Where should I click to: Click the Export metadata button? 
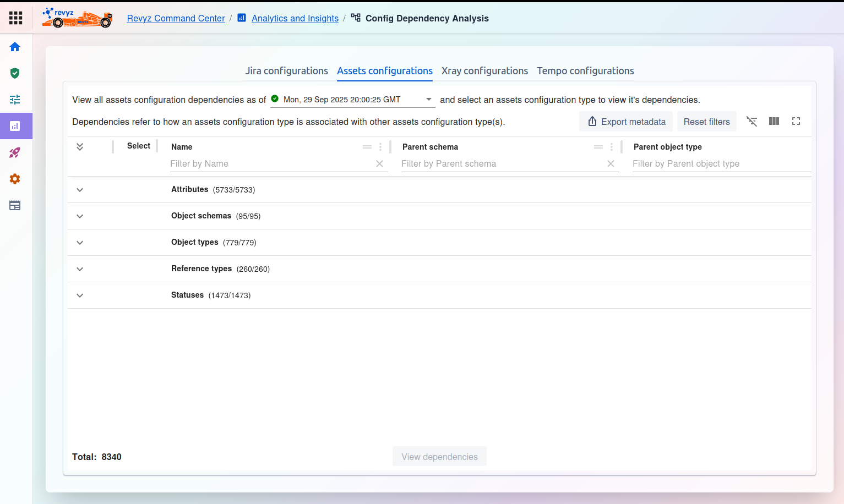[x=626, y=122]
